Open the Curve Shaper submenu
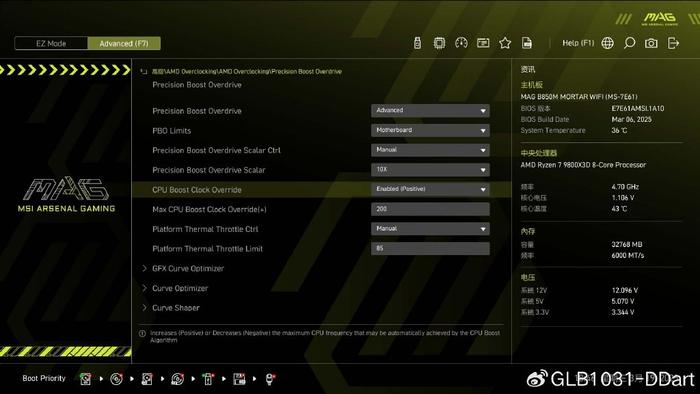This screenshot has height=394, width=700. [x=176, y=308]
